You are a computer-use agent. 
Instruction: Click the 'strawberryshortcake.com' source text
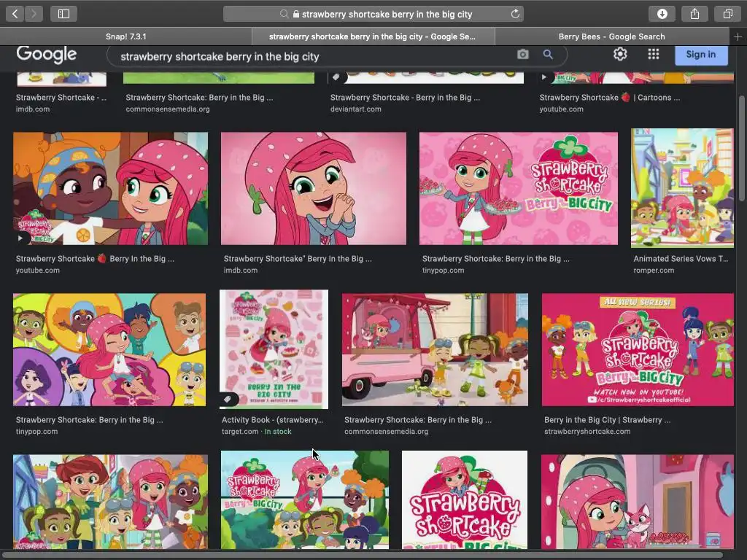click(x=587, y=432)
